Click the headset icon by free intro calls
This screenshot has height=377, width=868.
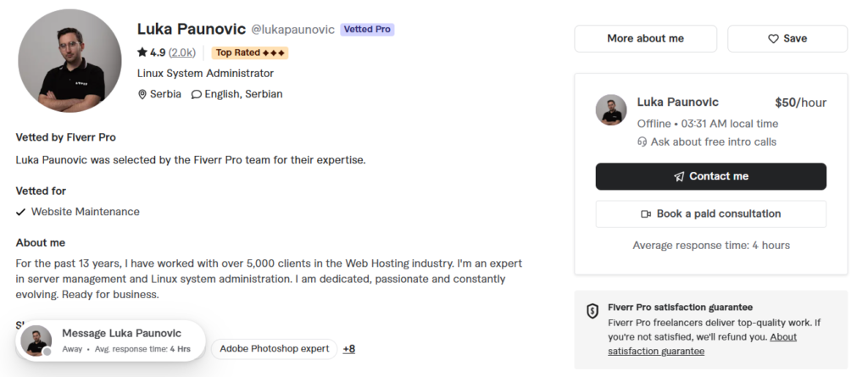(x=643, y=142)
